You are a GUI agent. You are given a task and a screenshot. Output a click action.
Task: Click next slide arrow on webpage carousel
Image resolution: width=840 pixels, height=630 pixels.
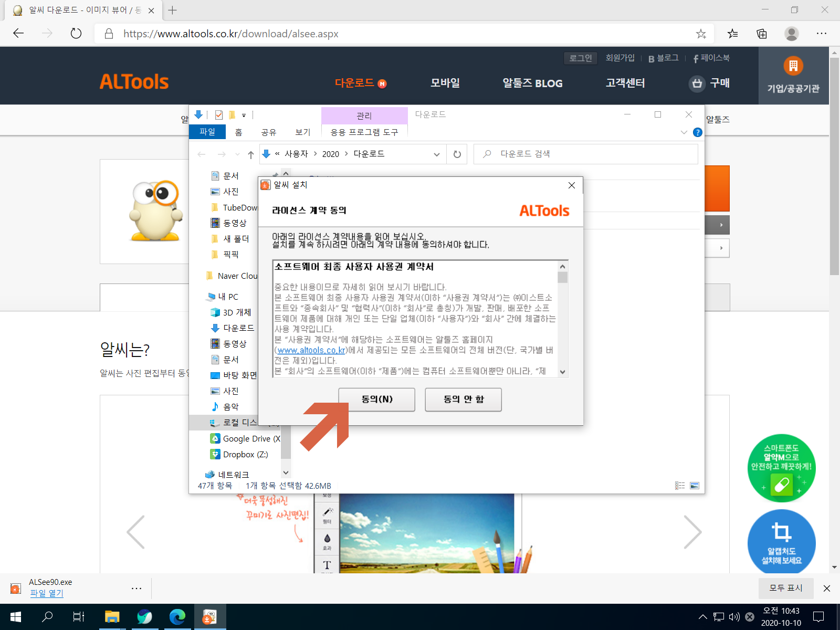692,532
